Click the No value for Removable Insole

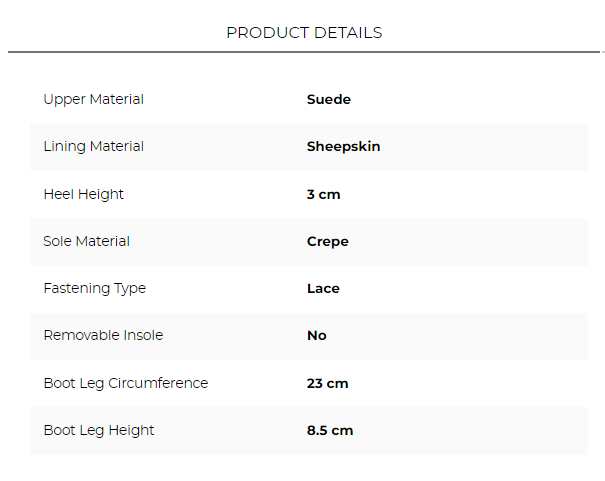pyautogui.click(x=316, y=335)
